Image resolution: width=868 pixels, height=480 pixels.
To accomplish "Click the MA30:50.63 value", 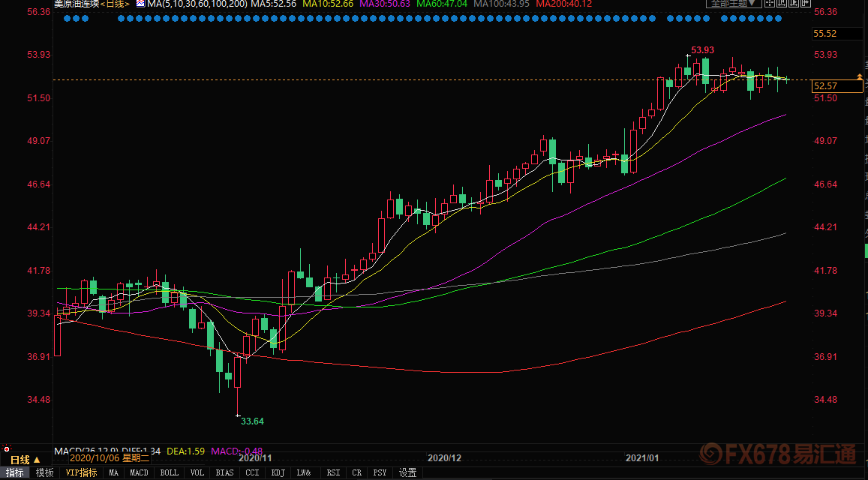I will pyautogui.click(x=385, y=3).
